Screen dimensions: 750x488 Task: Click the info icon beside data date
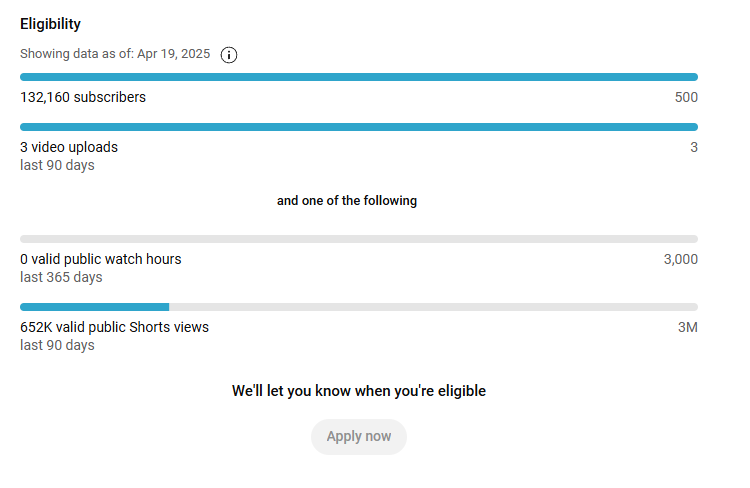229,55
